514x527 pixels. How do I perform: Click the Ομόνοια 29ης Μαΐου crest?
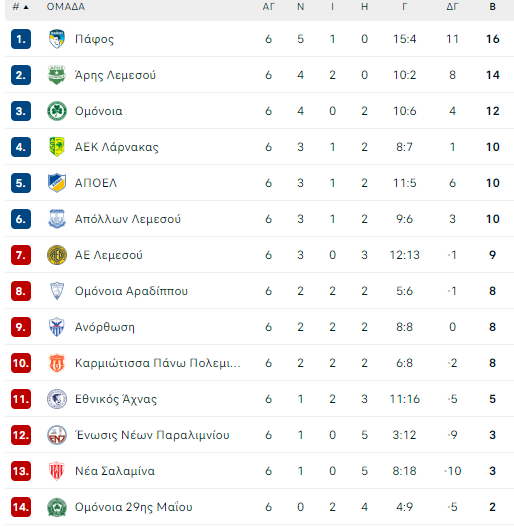57,507
